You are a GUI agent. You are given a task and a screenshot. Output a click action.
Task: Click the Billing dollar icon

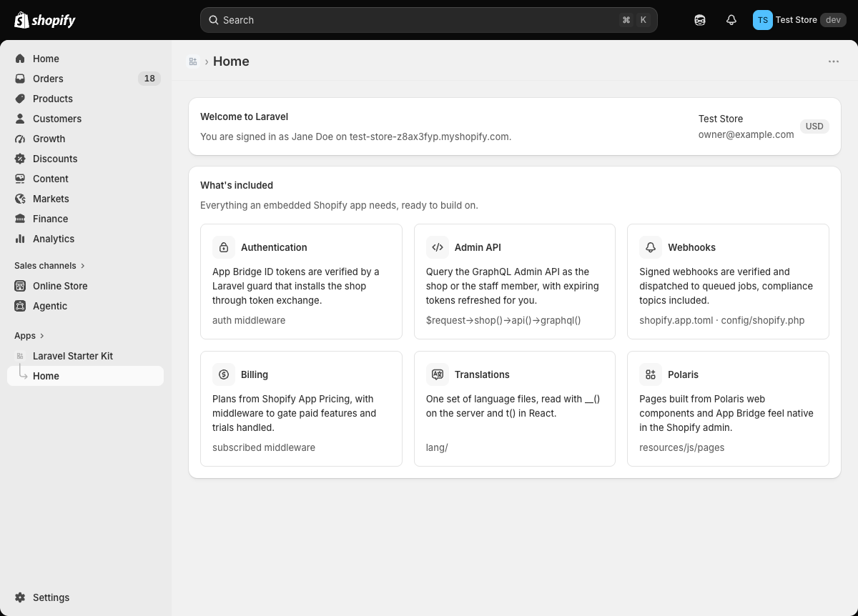(x=224, y=374)
